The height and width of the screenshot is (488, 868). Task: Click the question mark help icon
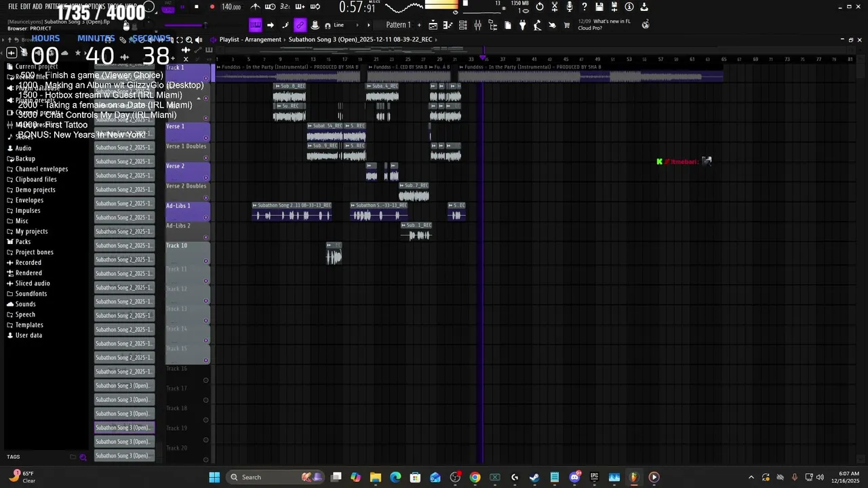click(x=584, y=7)
